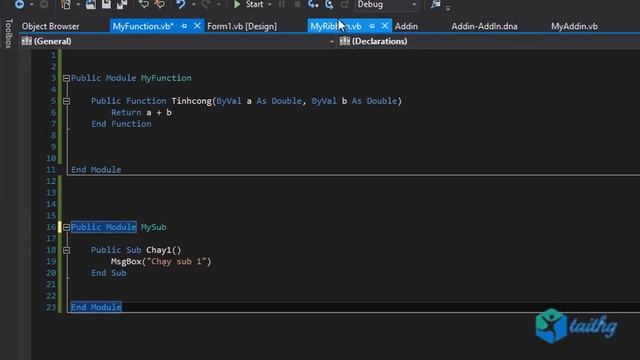Click 'End Module' on line 11
Viewport: 640px width, 360px height.
96,169
